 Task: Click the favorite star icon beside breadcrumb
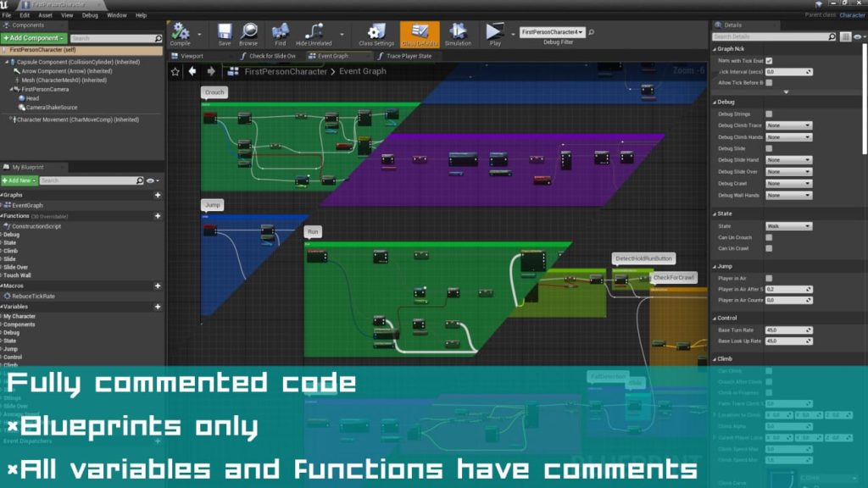pyautogui.click(x=175, y=72)
